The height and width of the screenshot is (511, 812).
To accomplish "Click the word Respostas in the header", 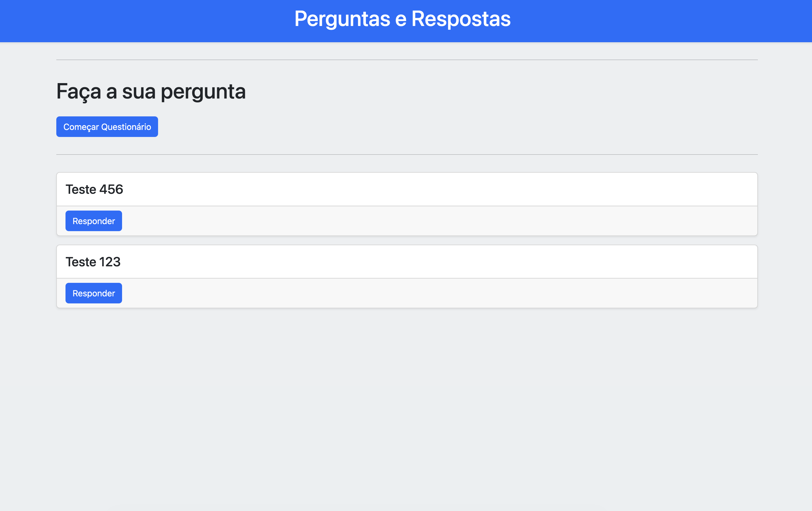I will coord(461,19).
